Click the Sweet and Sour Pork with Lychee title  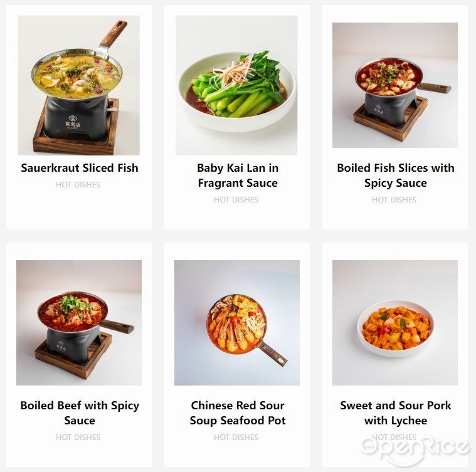[x=396, y=413]
